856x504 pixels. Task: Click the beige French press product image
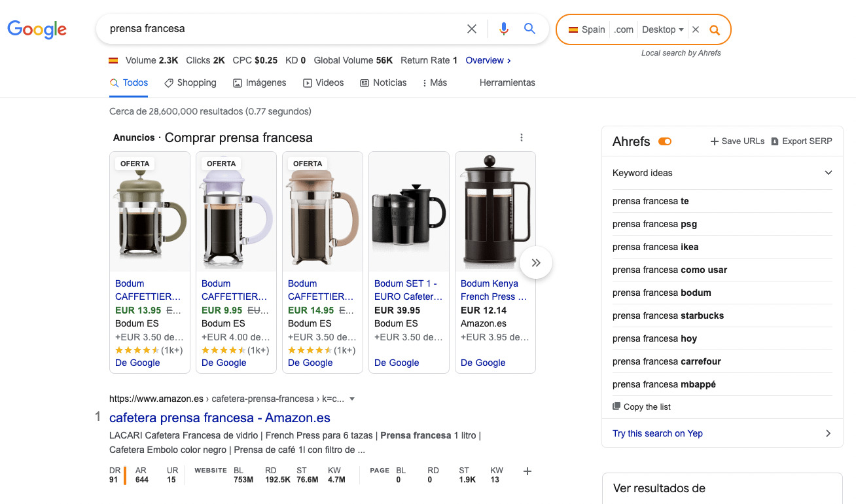323,211
